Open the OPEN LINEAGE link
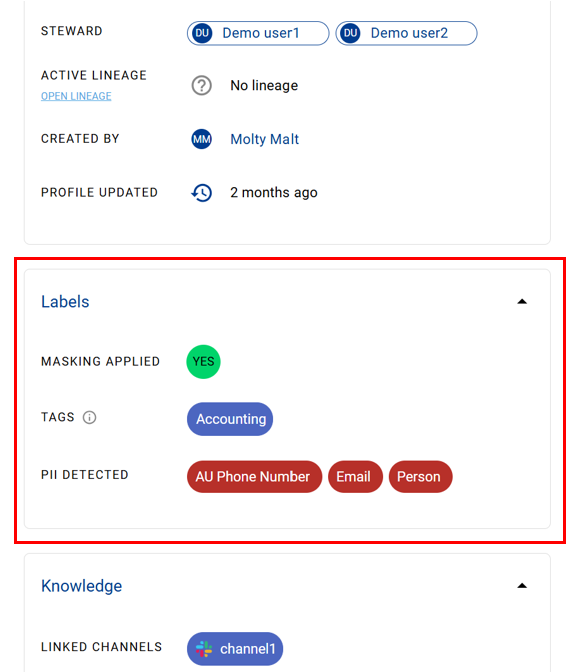572x672 pixels. click(76, 96)
